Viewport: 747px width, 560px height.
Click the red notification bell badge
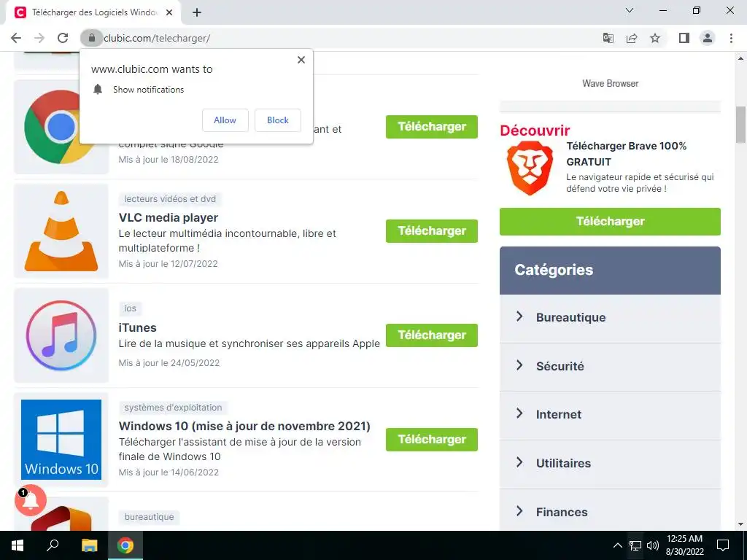pyautogui.click(x=31, y=500)
